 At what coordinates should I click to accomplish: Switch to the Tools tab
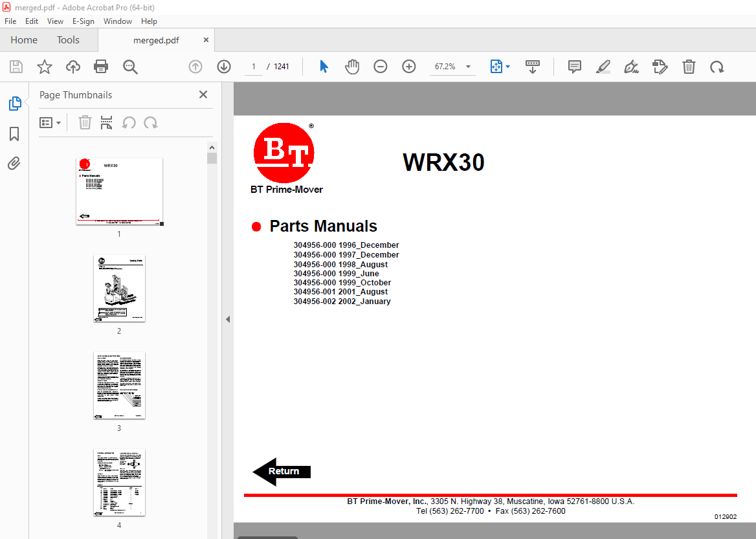[x=68, y=40]
